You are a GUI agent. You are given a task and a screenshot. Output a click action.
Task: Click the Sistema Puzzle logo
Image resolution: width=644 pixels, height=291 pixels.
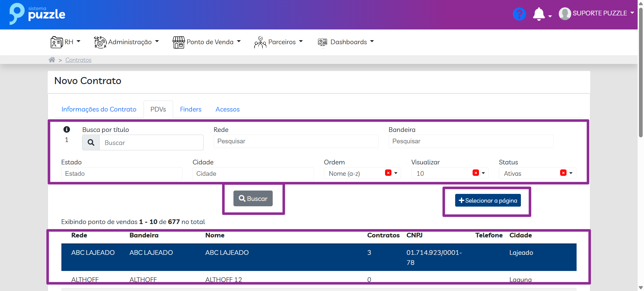[37, 14]
